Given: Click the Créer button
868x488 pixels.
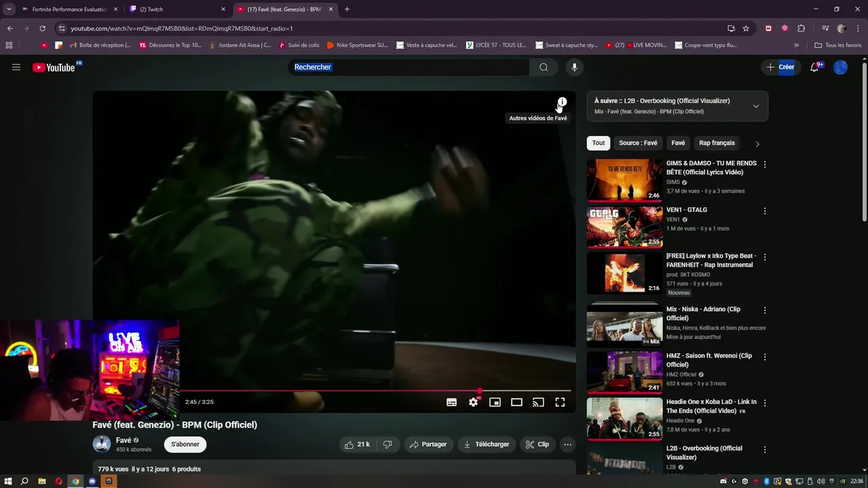Looking at the screenshot, I should (781, 67).
